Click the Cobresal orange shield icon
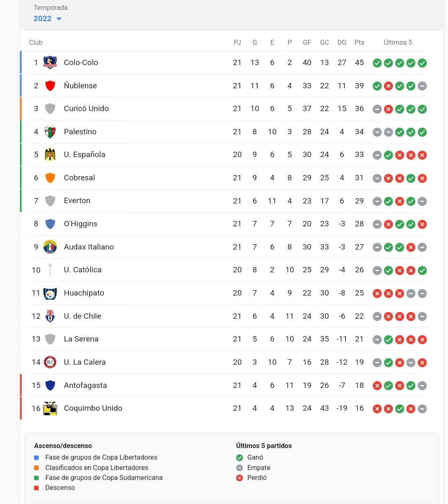Screen dimensions: 448x504 pyautogui.click(x=50, y=178)
